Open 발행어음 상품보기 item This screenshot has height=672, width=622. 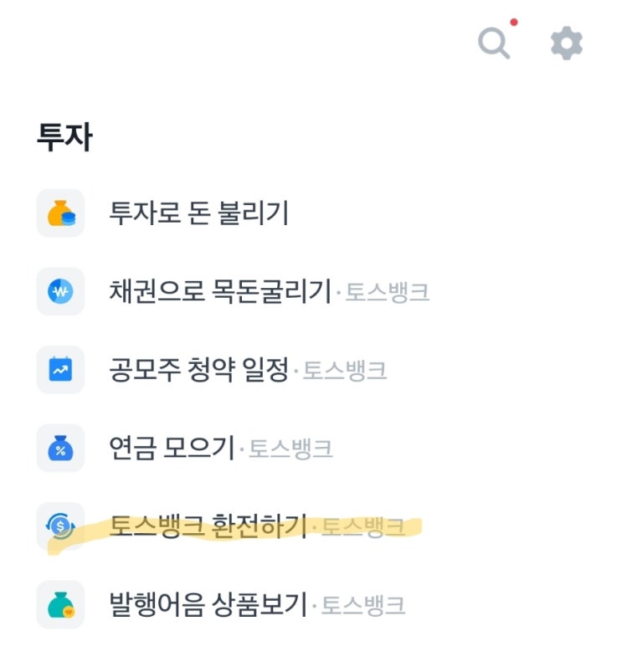tap(208, 604)
